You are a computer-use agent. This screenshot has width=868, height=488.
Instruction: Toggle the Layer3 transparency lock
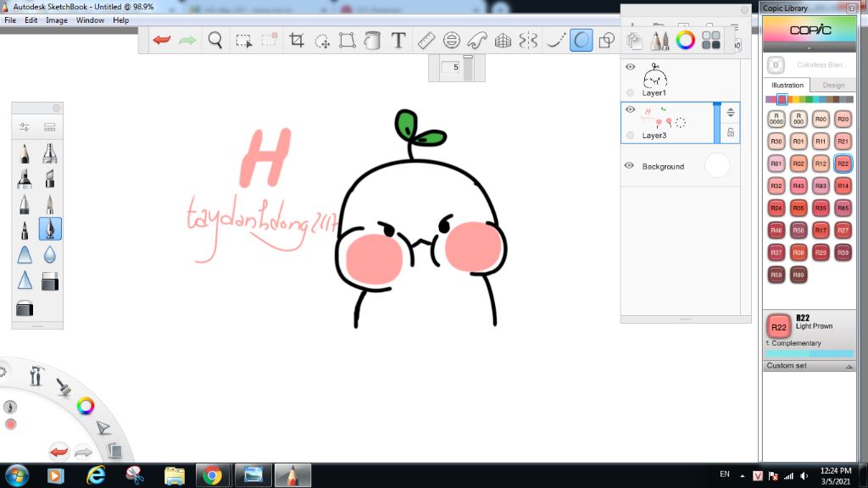point(731,132)
